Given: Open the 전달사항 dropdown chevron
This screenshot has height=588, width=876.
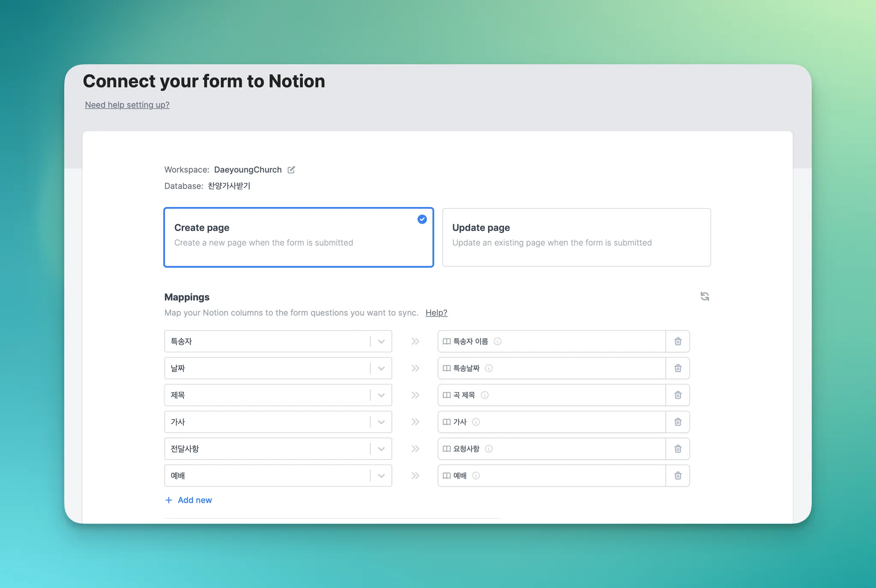Looking at the screenshot, I should 381,449.
